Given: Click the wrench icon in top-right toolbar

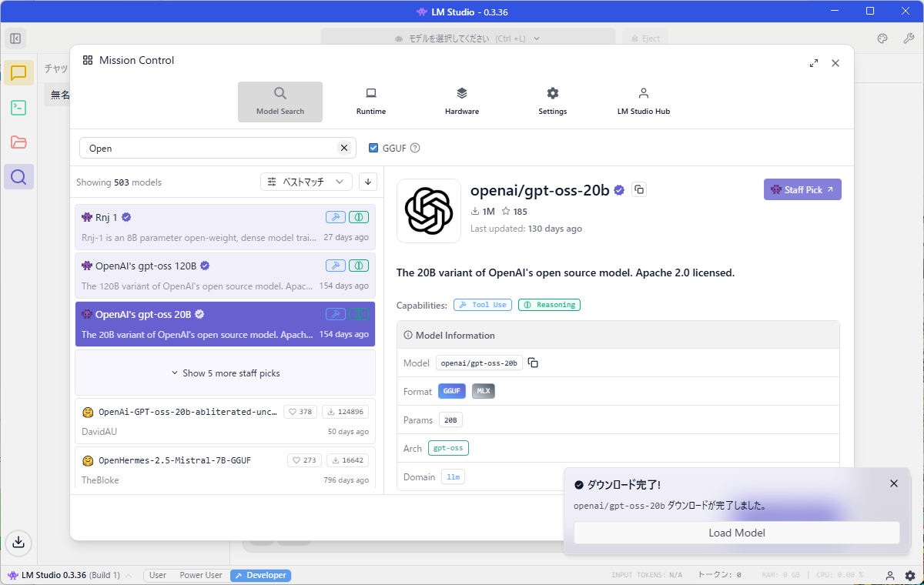Looking at the screenshot, I should click(x=908, y=38).
